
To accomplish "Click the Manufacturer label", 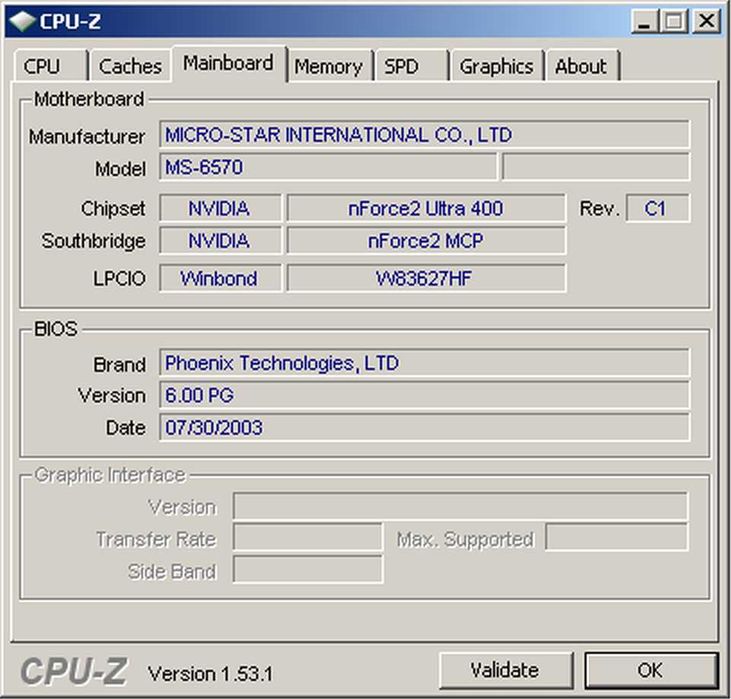I will (87, 137).
